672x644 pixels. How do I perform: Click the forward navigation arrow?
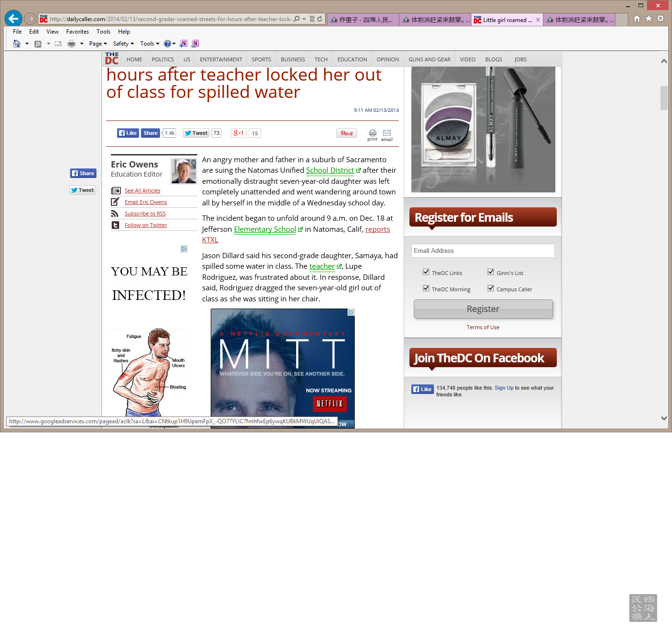pyautogui.click(x=30, y=19)
